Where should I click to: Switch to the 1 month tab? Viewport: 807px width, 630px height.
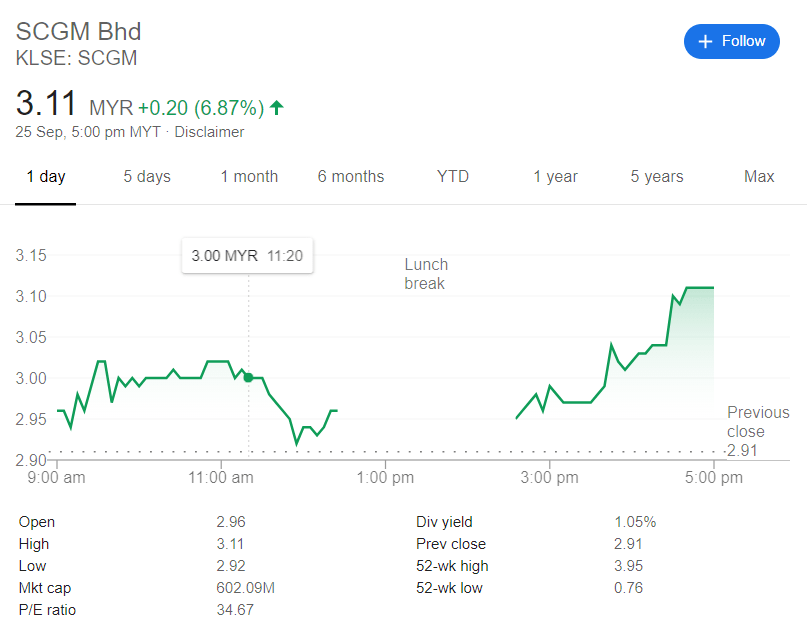(249, 177)
